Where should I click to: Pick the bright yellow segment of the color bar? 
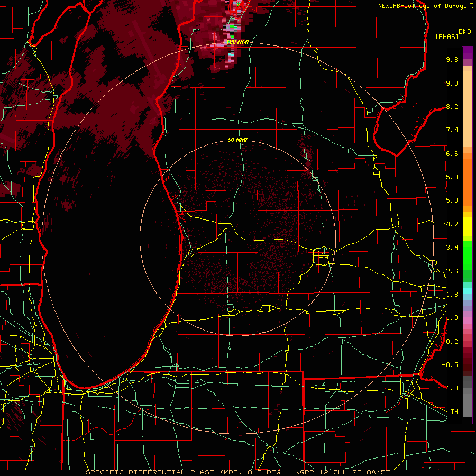coord(467,226)
